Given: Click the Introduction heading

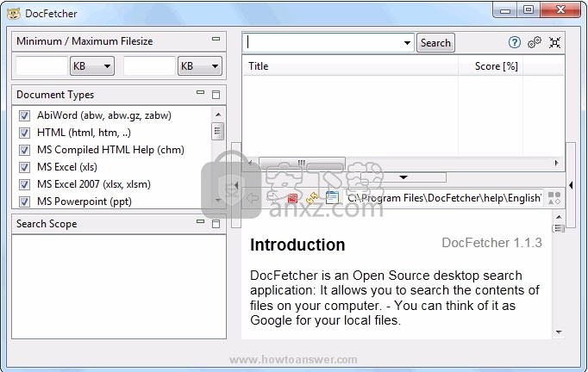Looking at the screenshot, I should coord(297,245).
